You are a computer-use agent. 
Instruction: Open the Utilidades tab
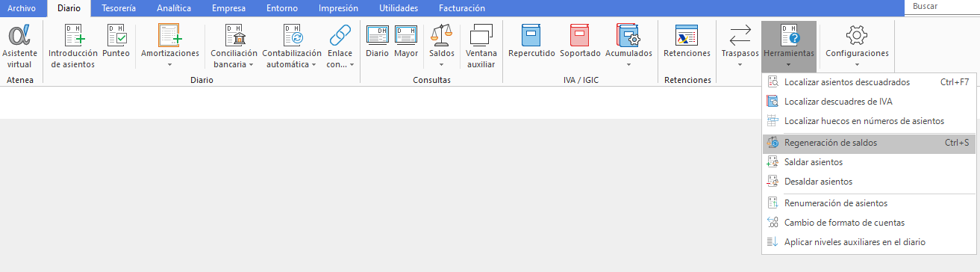tap(399, 8)
